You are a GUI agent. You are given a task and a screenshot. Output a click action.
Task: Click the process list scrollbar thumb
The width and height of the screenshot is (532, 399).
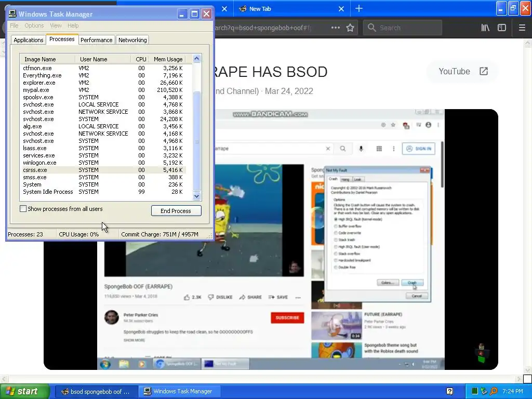197,141
